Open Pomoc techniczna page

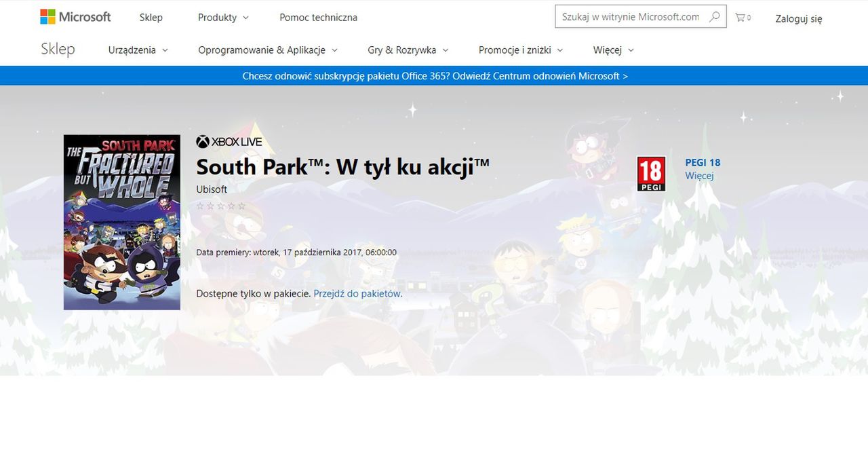318,18
